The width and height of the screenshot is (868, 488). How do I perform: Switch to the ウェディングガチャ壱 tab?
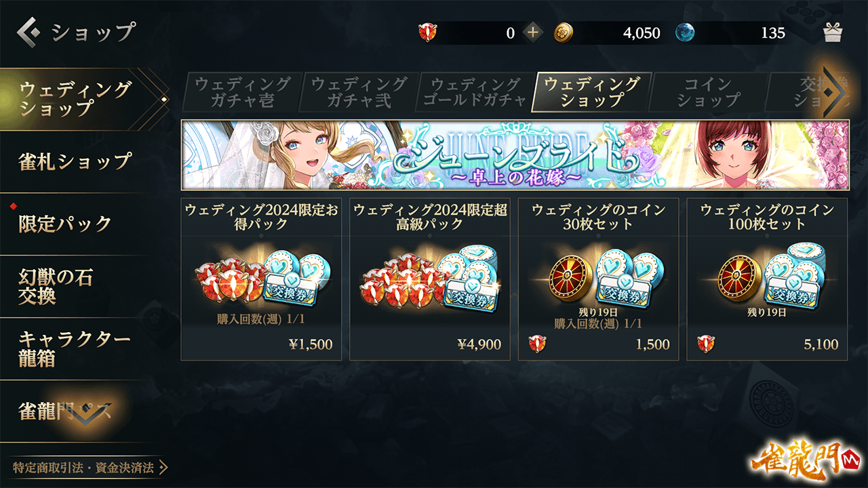241,92
